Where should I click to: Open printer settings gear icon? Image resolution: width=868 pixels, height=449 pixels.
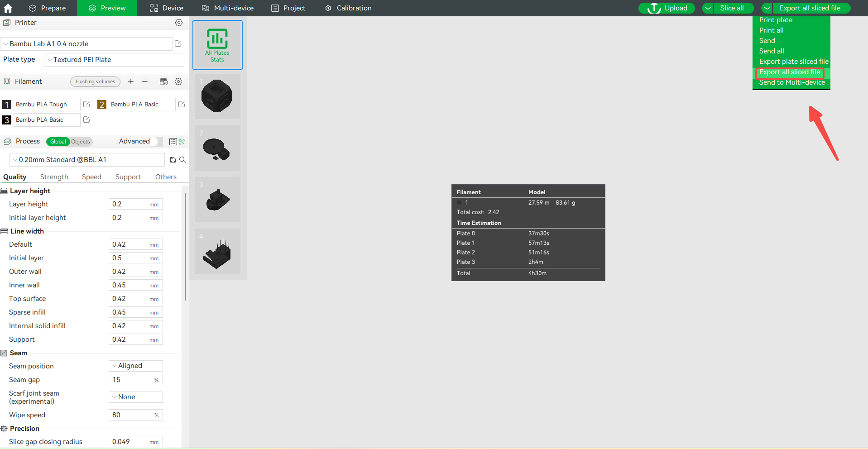pos(179,23)
